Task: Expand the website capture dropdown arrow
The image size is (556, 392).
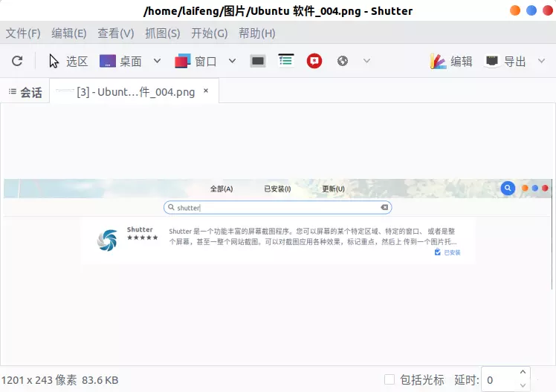Action: [366, 61]
